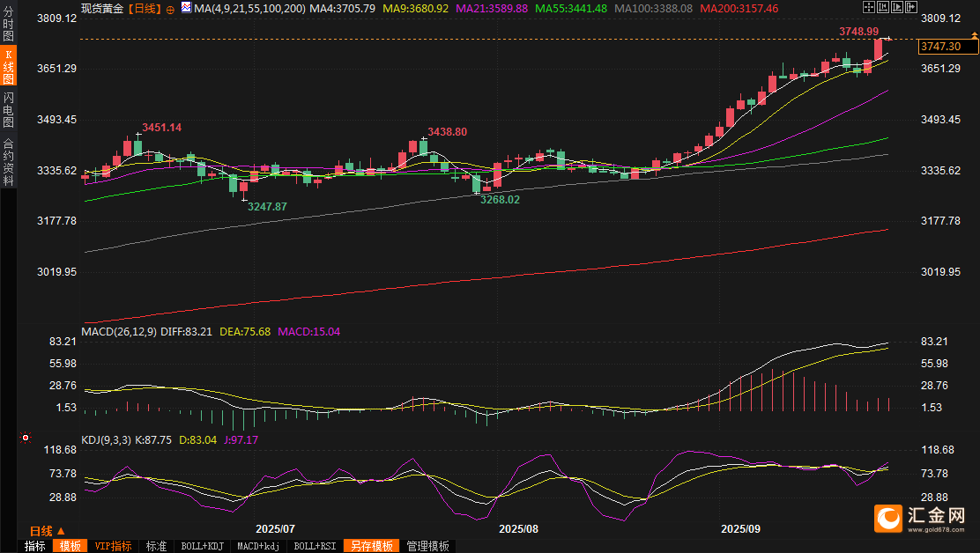
Task: Click the 2025/07 date axis label
Action: 275,528
